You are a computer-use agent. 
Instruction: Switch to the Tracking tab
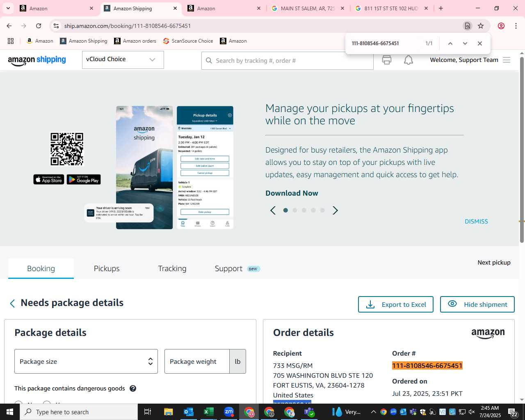(x=172, y=269)
